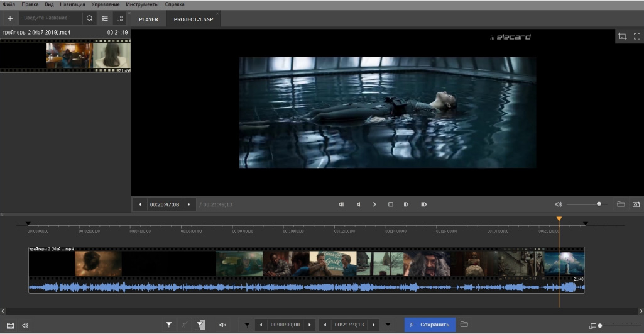Open the Управление menu
This screenshot has height=334, width=644.
[106, 4]
